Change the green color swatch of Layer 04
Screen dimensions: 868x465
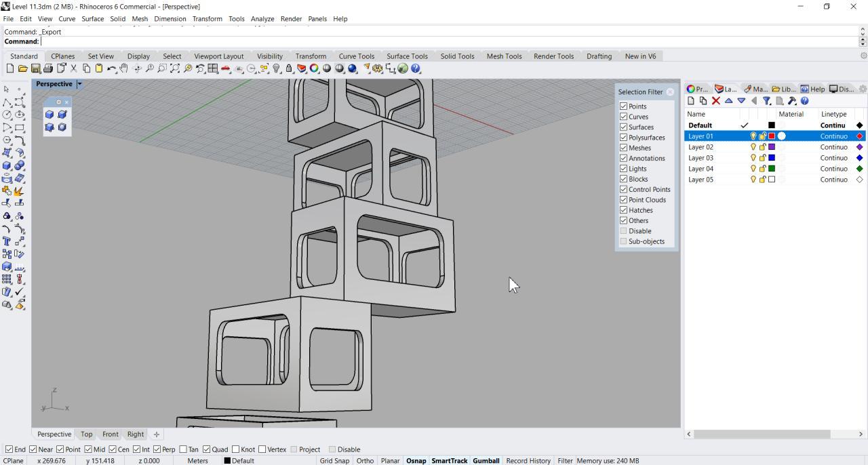click(772, 169)
